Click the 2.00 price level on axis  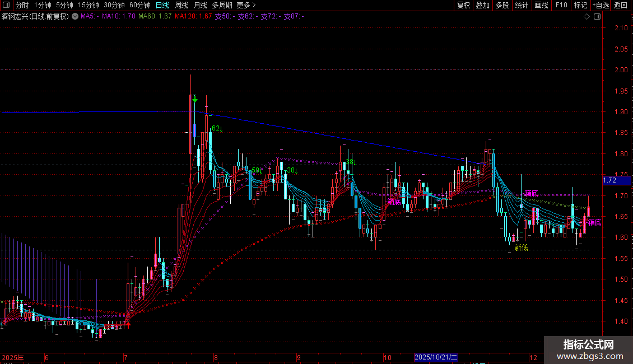(621, 70)
